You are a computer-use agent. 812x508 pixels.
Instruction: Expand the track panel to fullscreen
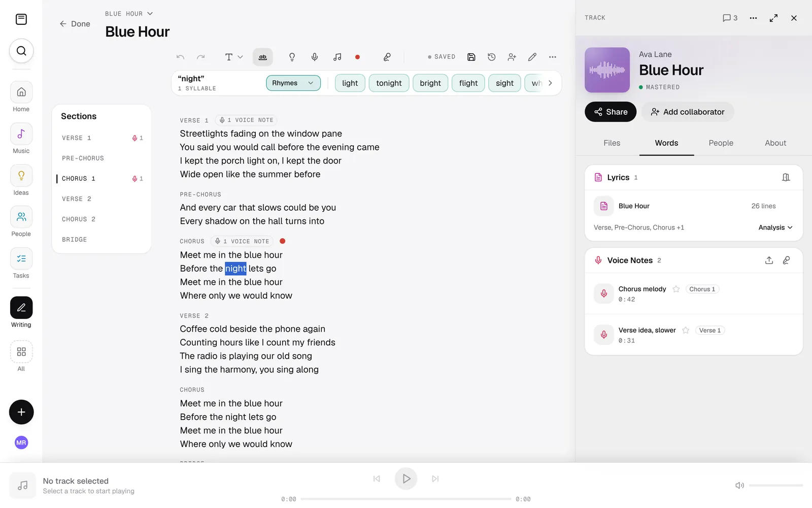click(773, 18)
